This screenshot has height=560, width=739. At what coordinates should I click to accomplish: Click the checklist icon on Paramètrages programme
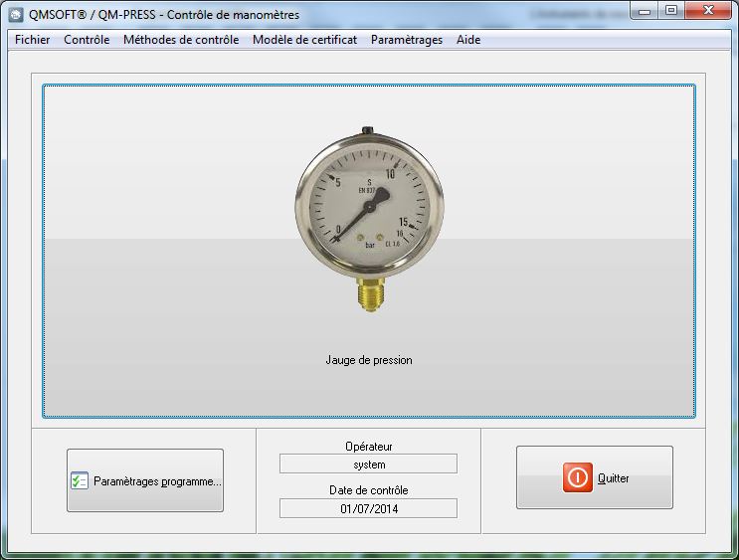point(80,480)
